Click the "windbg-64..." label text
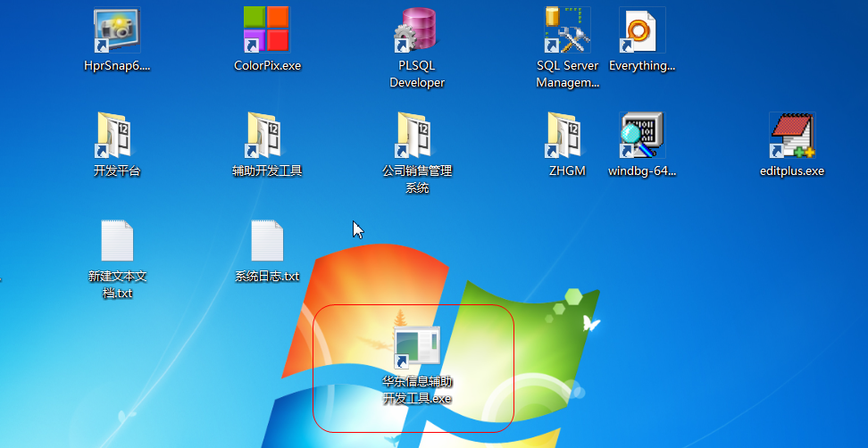The height and width of the screenshot is (448, 868). tap(643, 171)
